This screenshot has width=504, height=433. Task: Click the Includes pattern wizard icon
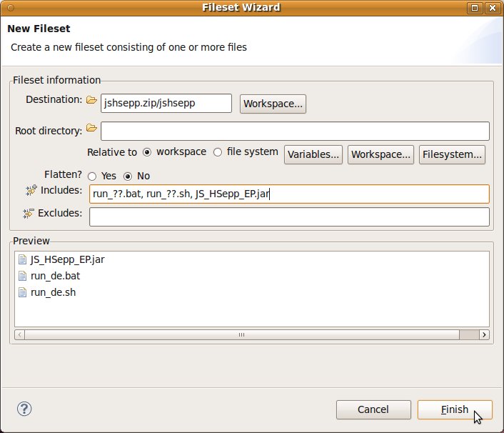coord(31,191)
